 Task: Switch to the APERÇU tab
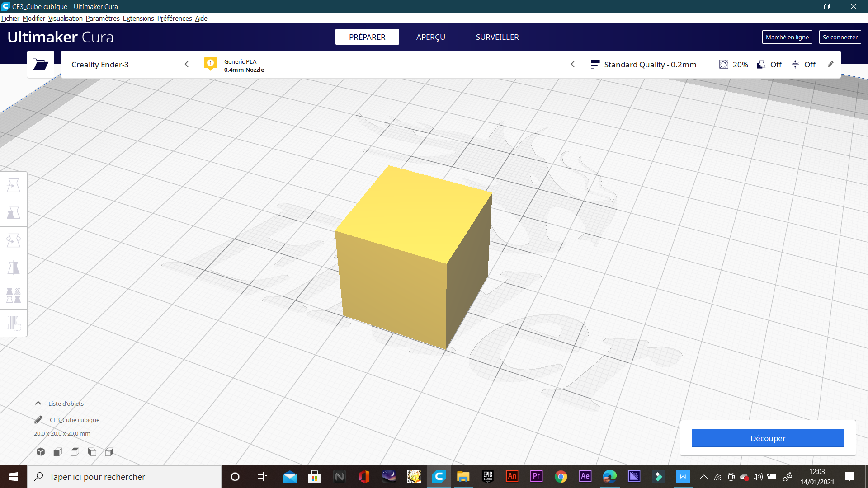pyautogui.click(x=430, y=37)
